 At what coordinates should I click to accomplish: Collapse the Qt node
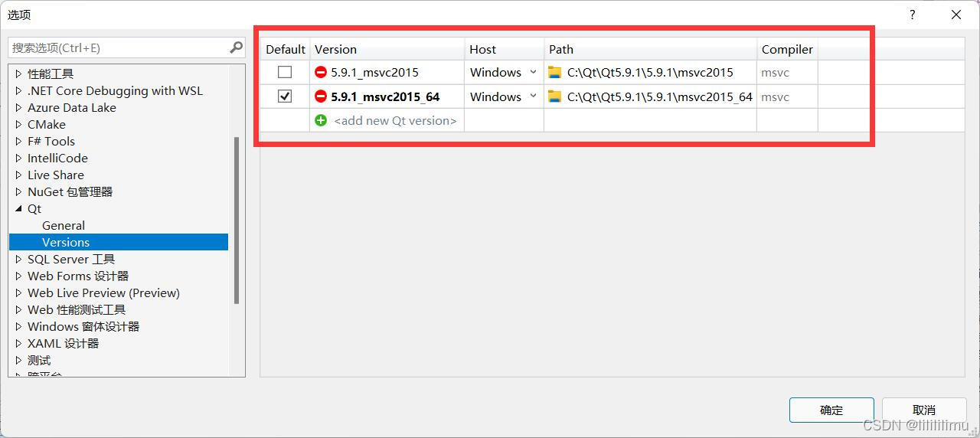coord(19,208)
